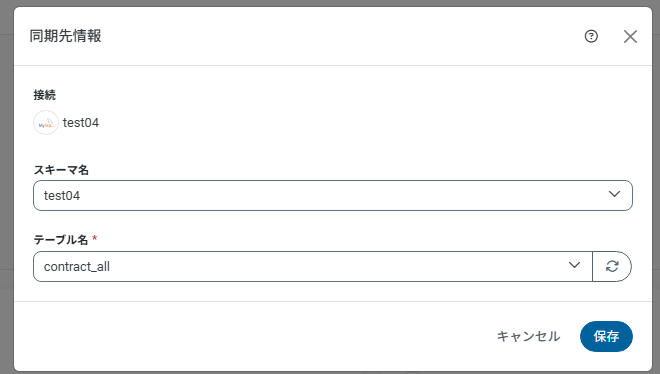Expand the テーブル名 dropdown chevron
The image size is (660, 374).
574,265
